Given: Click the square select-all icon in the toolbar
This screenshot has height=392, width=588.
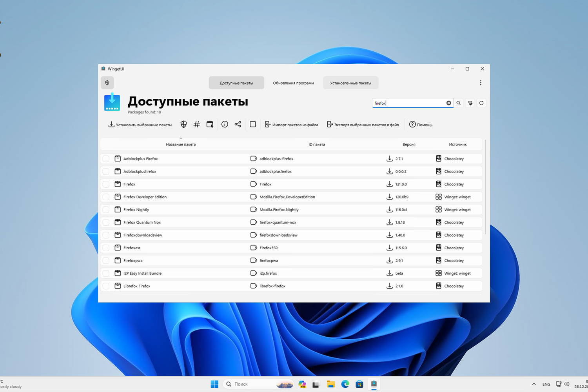Looking at the screenshot, I should tap(253, 124).
